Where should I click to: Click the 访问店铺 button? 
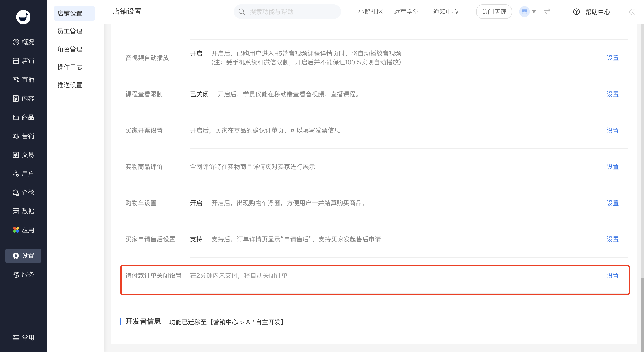(x=494, y=11)
